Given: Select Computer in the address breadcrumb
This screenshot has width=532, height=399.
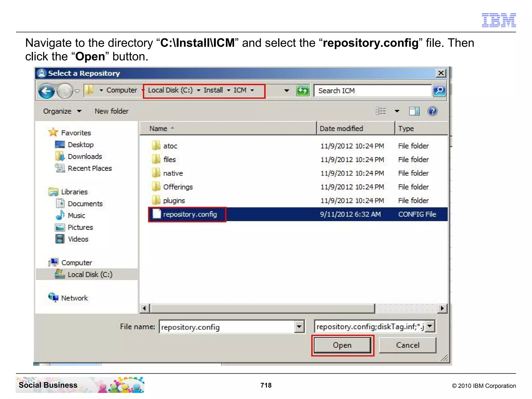Looking at the screenshot, I should pos(122,90).
